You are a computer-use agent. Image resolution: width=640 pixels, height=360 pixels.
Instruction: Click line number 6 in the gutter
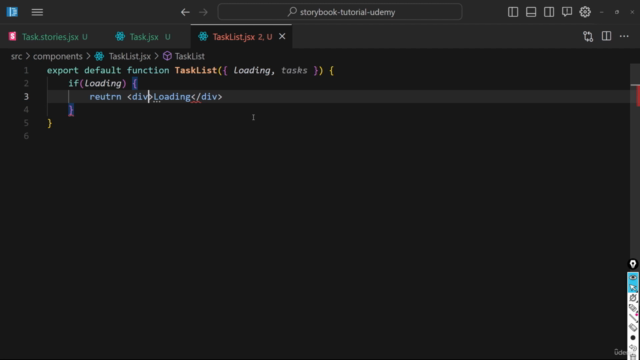tap(26, 136)
